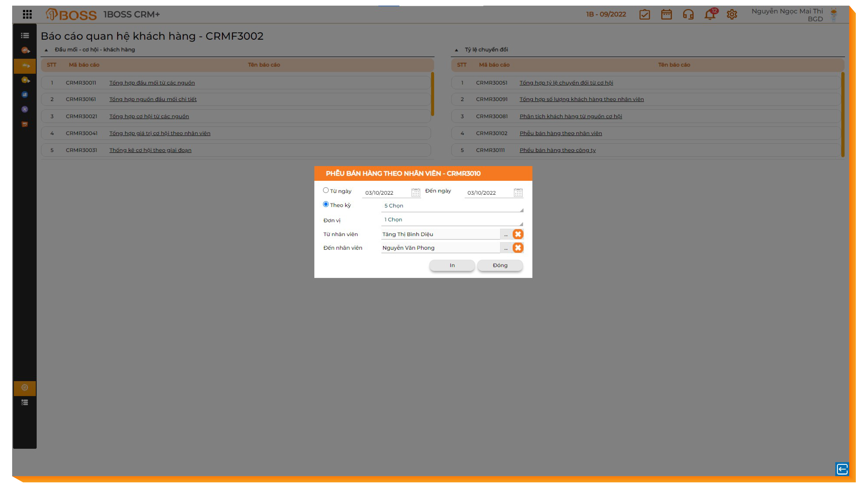
Task: Click the blue back arrow icon
Action: pos(842,469)
